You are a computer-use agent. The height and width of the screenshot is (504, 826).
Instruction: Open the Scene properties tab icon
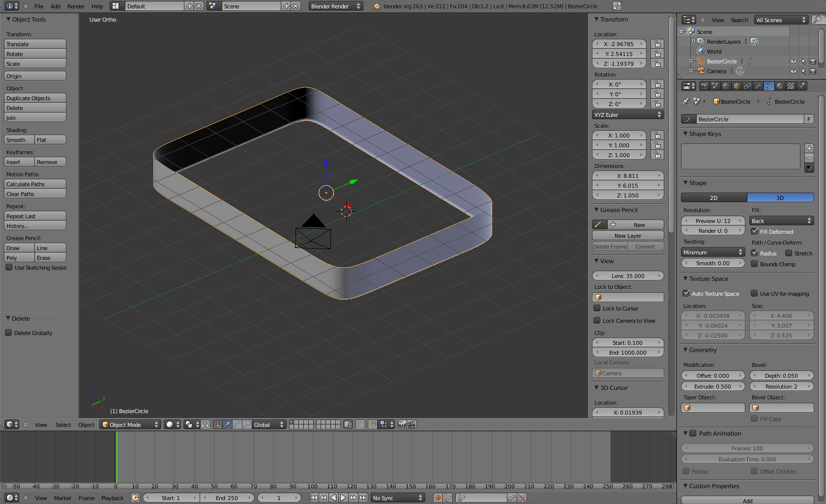(715, 86)
